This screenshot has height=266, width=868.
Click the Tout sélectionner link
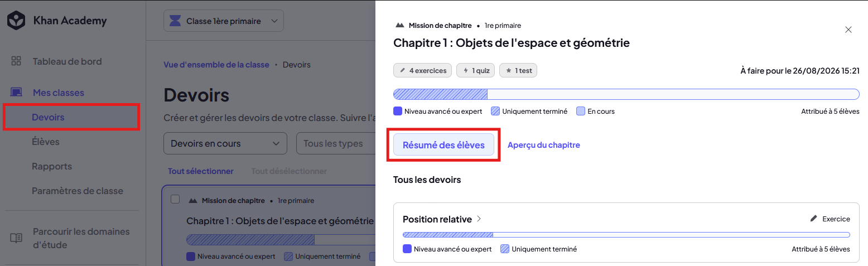click(201, 171)
